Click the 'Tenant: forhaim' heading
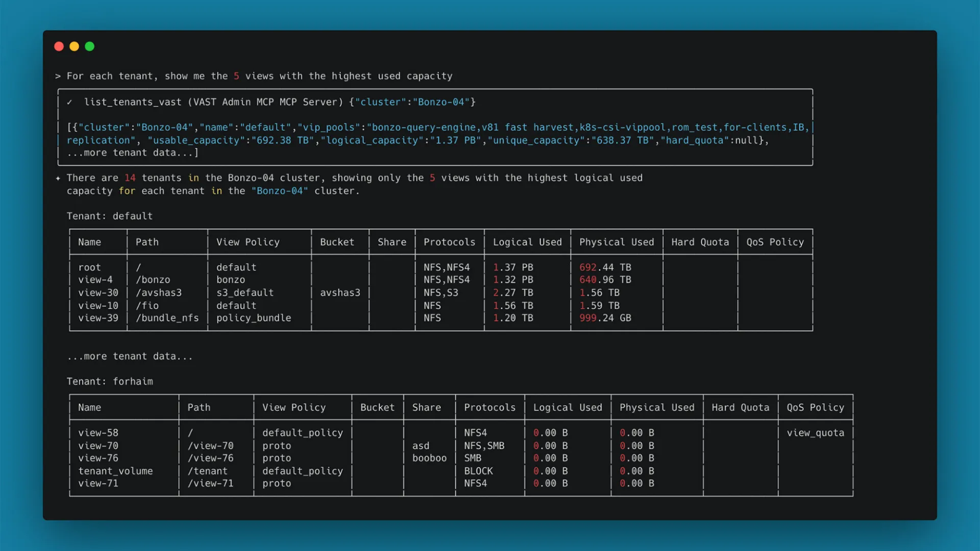 (110, 382)
